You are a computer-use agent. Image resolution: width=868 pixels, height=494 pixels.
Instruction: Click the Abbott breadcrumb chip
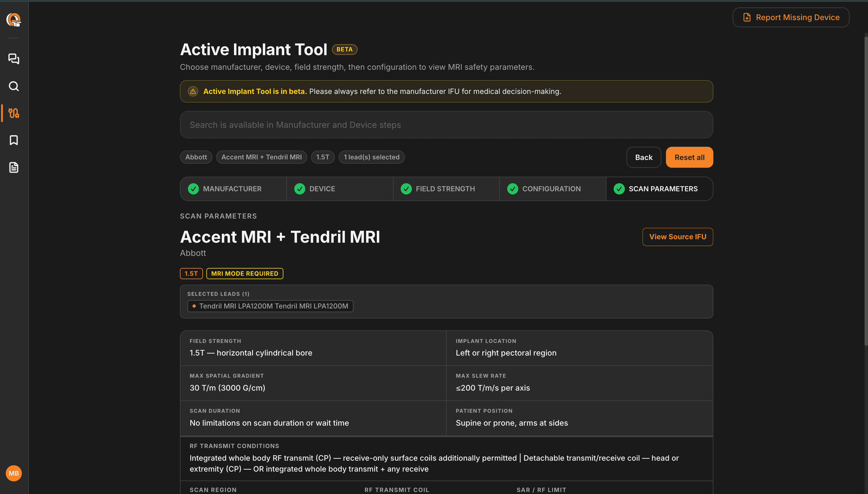coord(196,157)
